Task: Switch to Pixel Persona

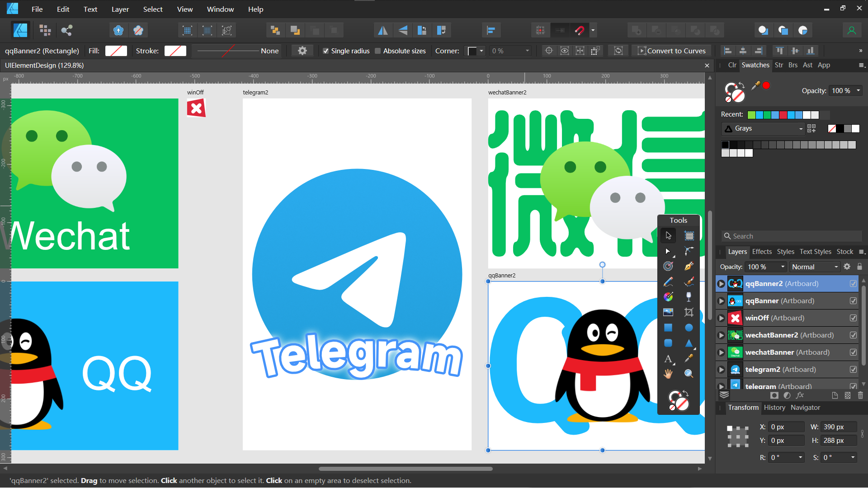Action: pyautogui.click(x=45, y=30)
